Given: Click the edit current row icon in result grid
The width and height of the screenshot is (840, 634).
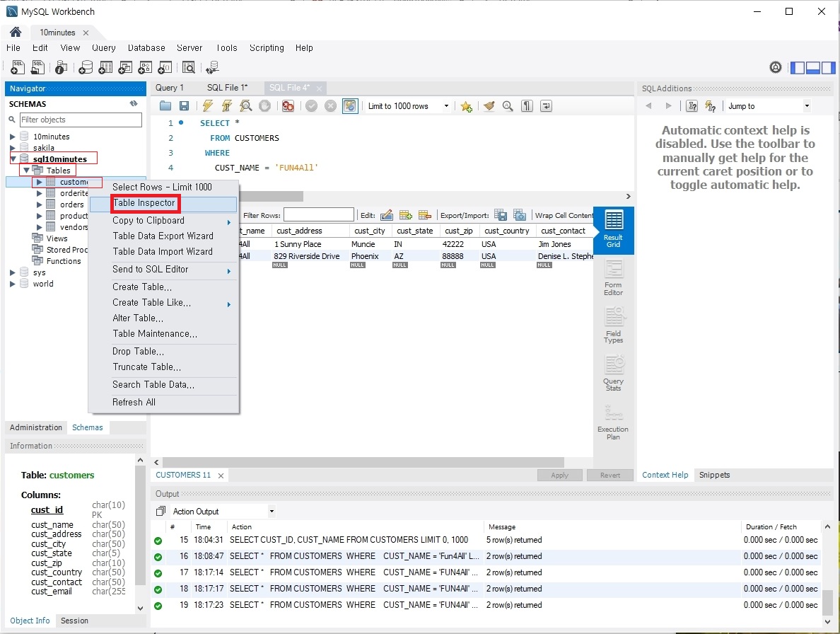Looking at the screenshot, I should click(386, 215).
